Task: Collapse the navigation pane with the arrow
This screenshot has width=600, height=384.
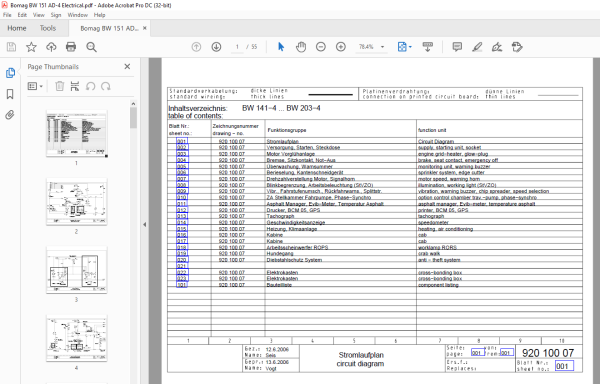Action: coord(145,225)
